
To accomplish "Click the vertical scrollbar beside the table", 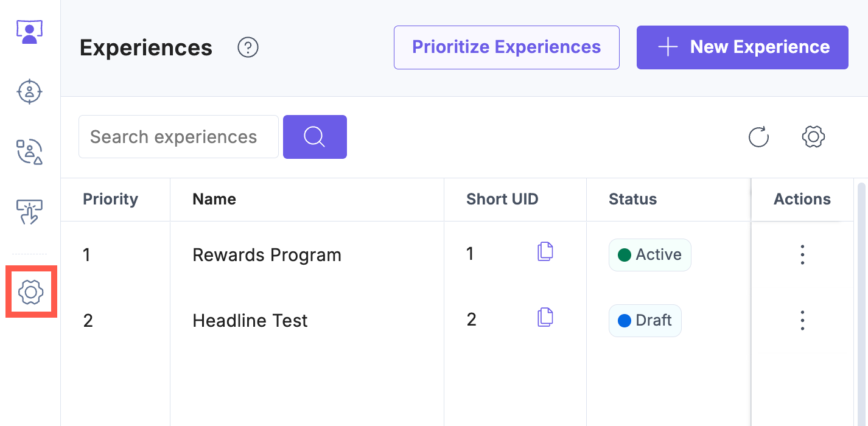I will click(x=861, y=304).
